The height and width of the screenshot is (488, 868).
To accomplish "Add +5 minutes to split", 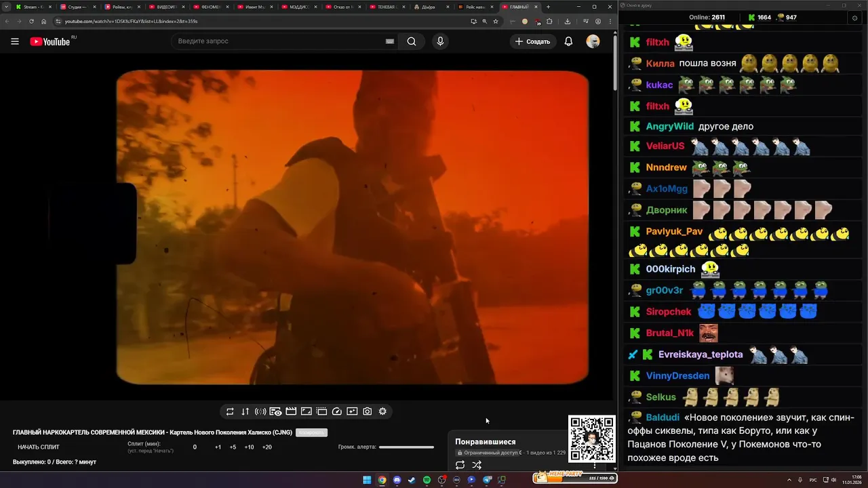I will coord(233,447).
